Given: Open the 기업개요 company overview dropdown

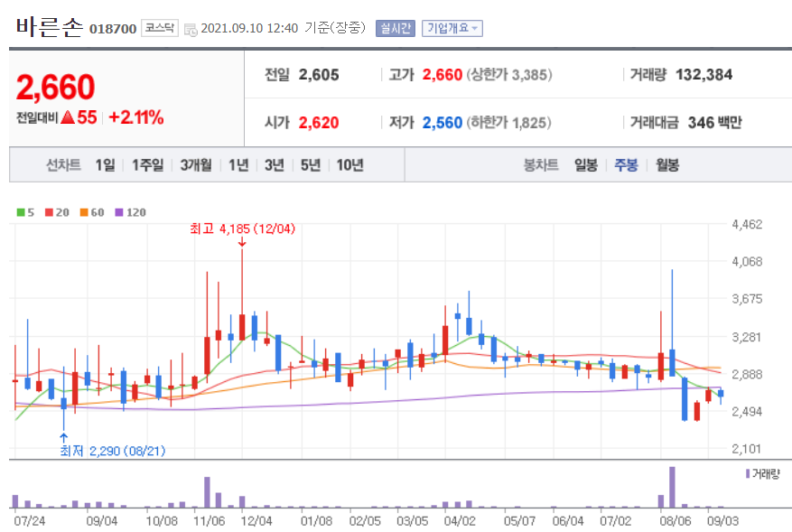Looking at the screenshot, I should [454, 28].
